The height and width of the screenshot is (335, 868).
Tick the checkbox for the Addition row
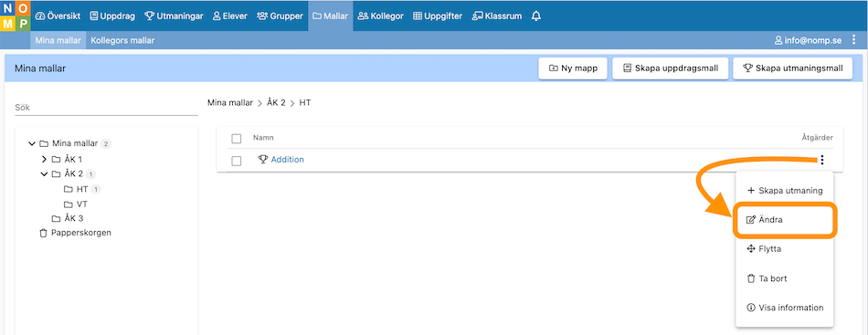pos(237,161)
